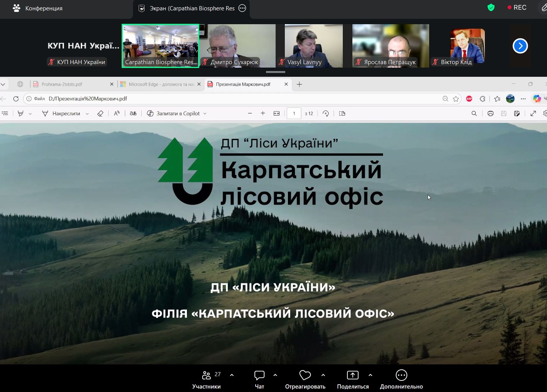Add page to favorites with star icon
The height and width of the screenshot is (392, 547).
pyautogui.click(x=456, y=99)
